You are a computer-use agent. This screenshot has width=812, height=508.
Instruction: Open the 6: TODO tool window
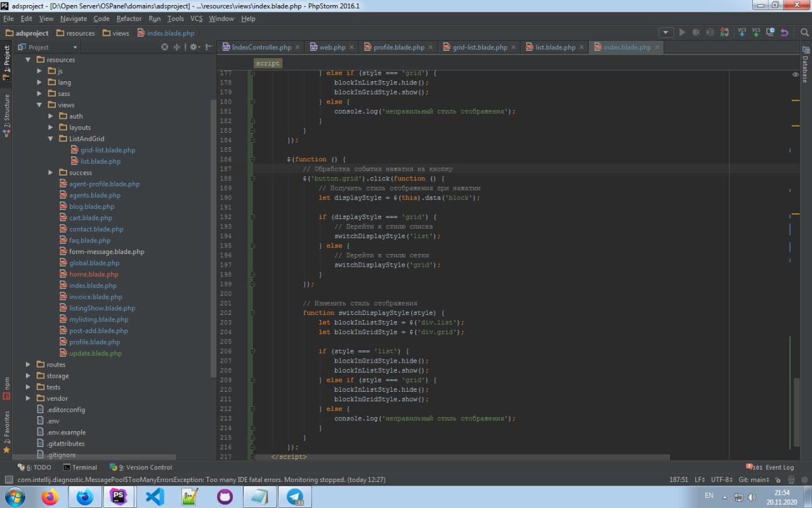[x=35, y=467]
